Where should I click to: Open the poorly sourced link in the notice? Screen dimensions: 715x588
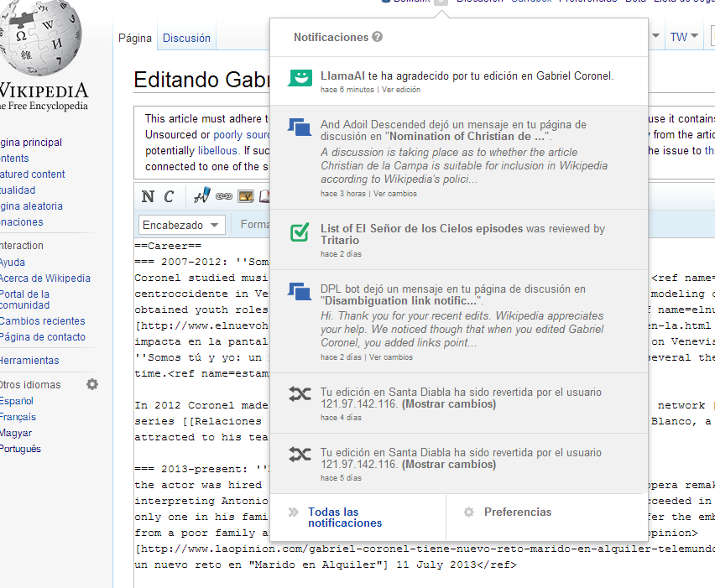[x=242, y=135]
